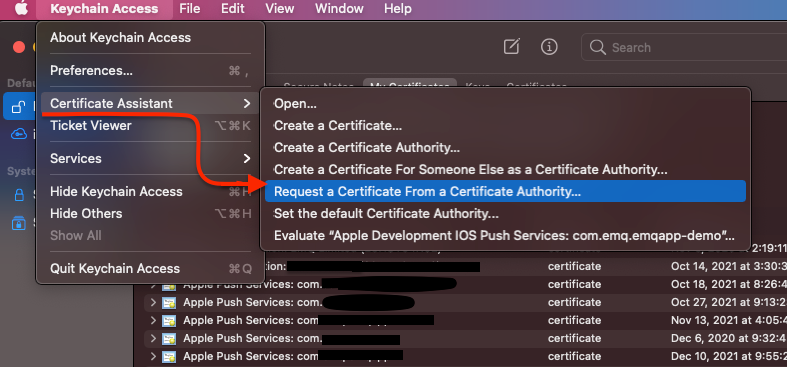Click certificate icon in Oct 27, 2021 row
The width and height of the screenshot is (787, 367).
point(169,302)
